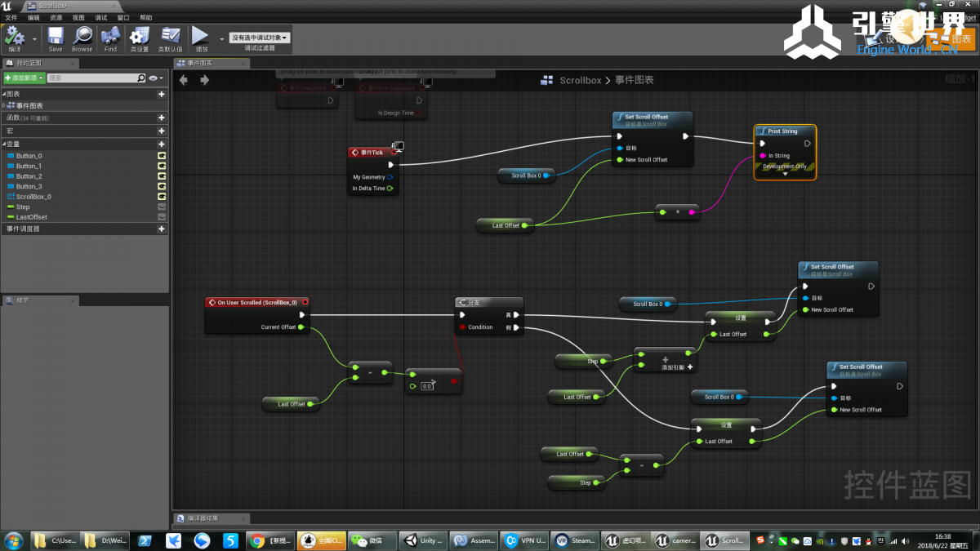Add a new macro with the 宏 plus
The height and width of the screenshot is (551, 980).
161,131
